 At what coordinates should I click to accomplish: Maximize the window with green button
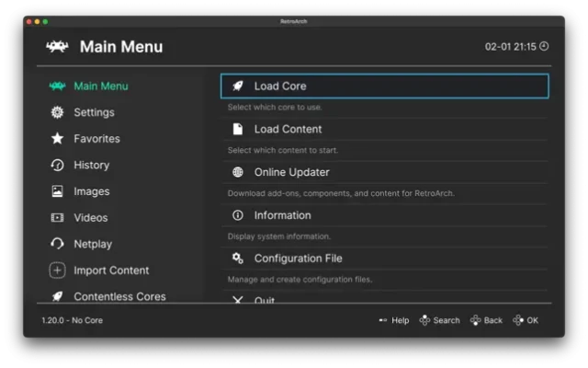click(x=45, y=22)
